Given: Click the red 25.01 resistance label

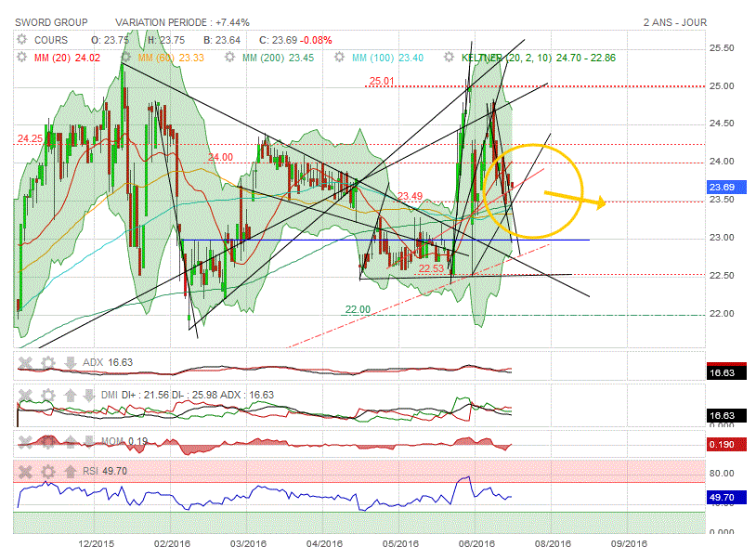Looking at the screenshot, I should (382, 81).
